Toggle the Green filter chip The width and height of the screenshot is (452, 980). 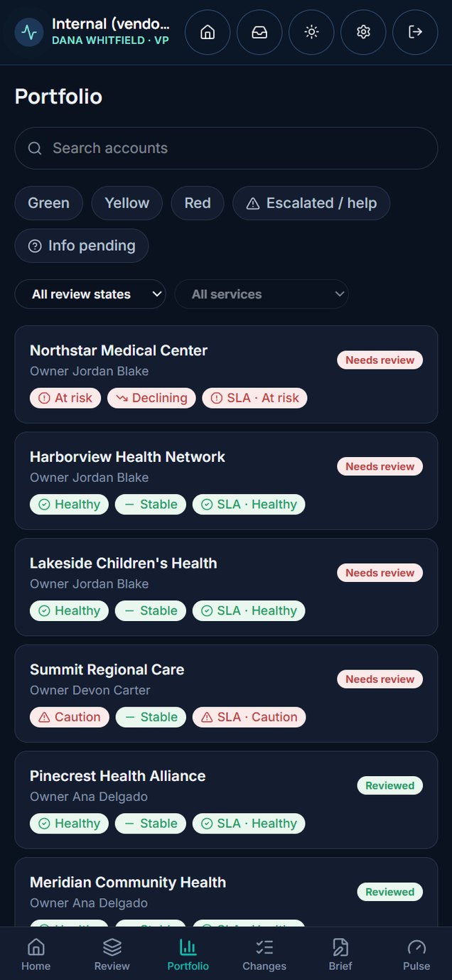(x=49, y=203)
